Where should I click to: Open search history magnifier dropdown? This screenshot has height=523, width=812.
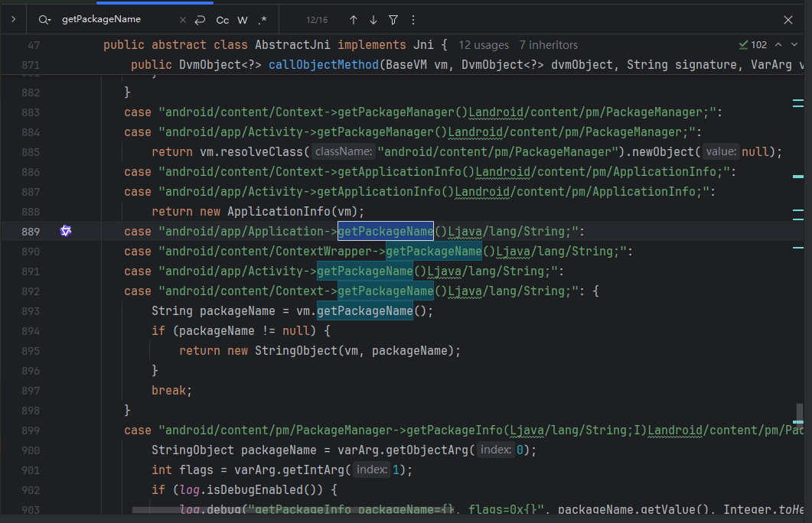click(x=45, y=20)
